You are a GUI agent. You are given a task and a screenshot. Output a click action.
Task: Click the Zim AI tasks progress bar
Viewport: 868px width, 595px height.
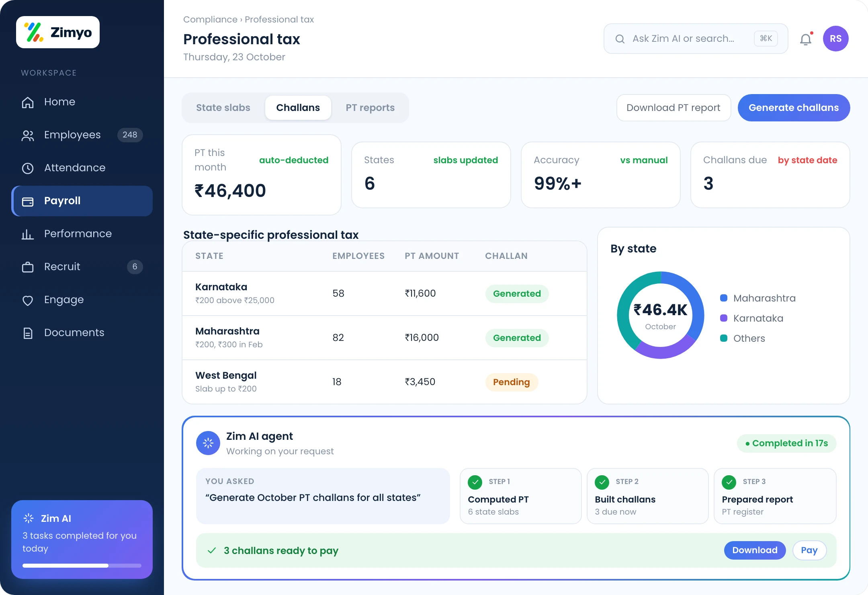(x=82, y=566)
